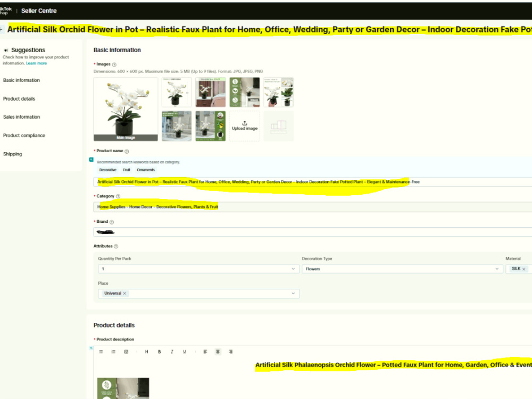Select the second orchid thumbnail with dimensions
The image size is (532, 399).
177,92
